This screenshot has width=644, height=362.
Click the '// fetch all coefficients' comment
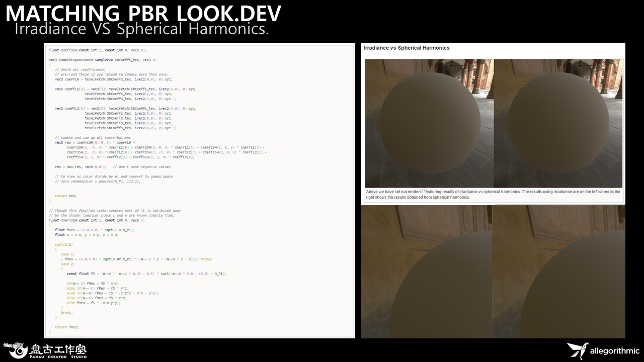(x=79, y=69)
